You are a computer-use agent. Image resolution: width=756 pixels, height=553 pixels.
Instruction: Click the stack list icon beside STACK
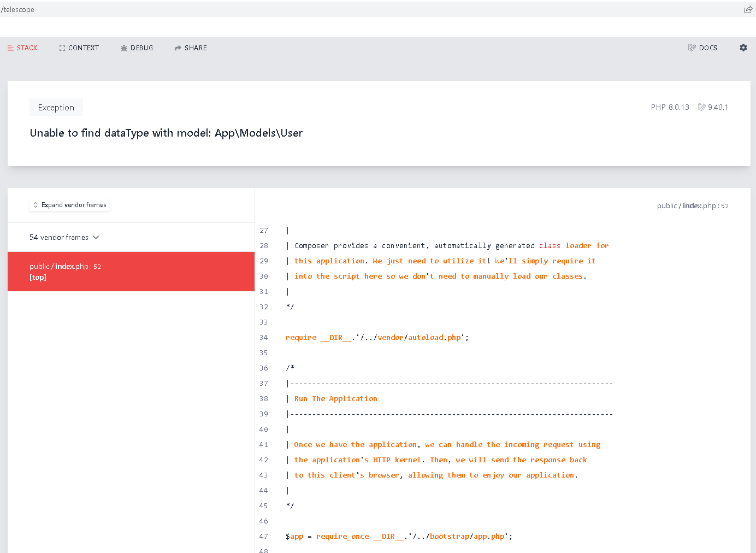[x=9, y=48]
